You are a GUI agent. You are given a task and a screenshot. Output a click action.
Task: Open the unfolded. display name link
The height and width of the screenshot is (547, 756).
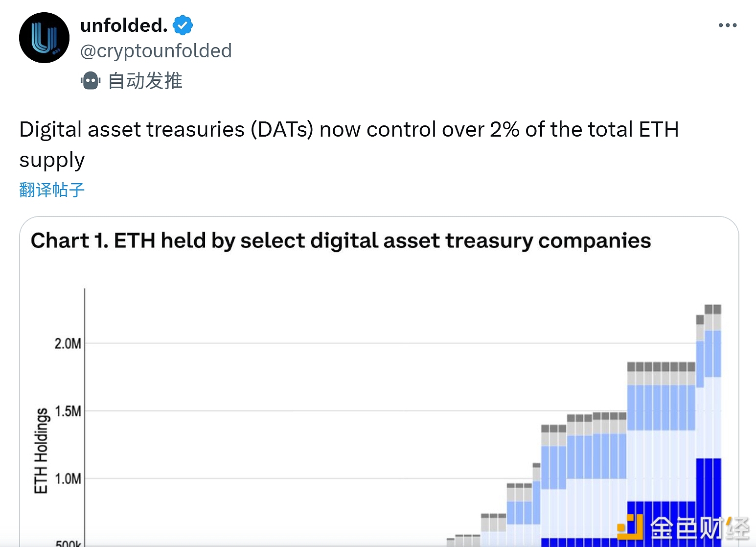[124, 25]
